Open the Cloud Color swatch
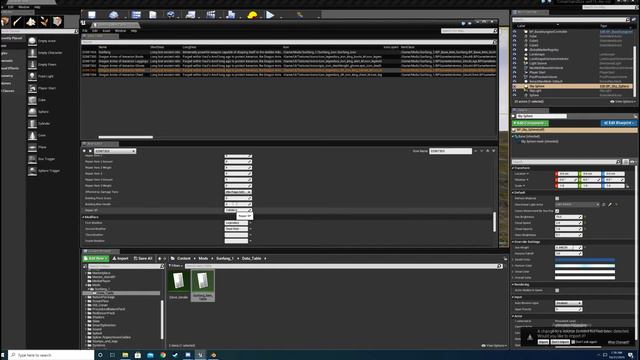Viewport: 640px width, 360px height. [585, 272]
